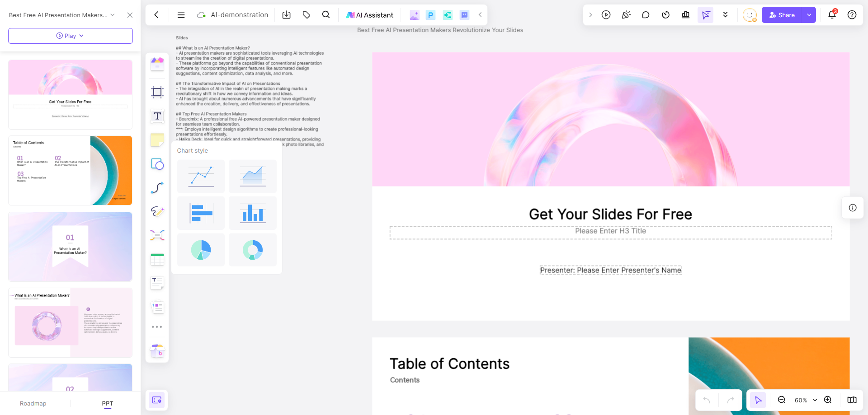The image size is (868, 415).
Task: Open the hamburger main menu
Action: click(x=181, y=15)
